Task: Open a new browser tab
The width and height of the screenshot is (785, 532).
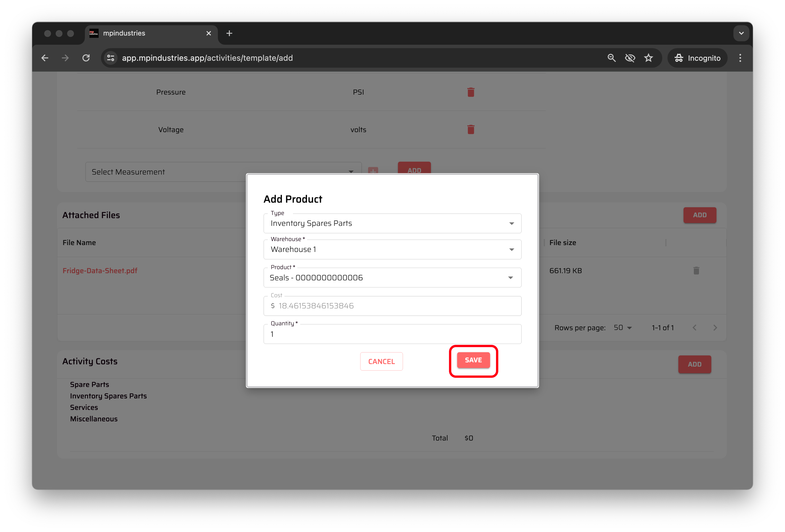Action: 229,33
